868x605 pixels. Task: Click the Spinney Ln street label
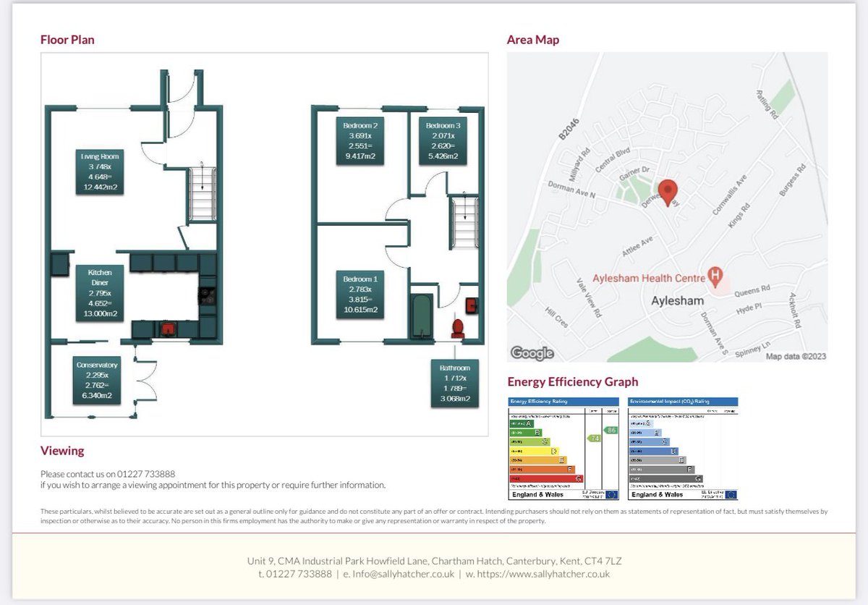click(x=753, y=349)
